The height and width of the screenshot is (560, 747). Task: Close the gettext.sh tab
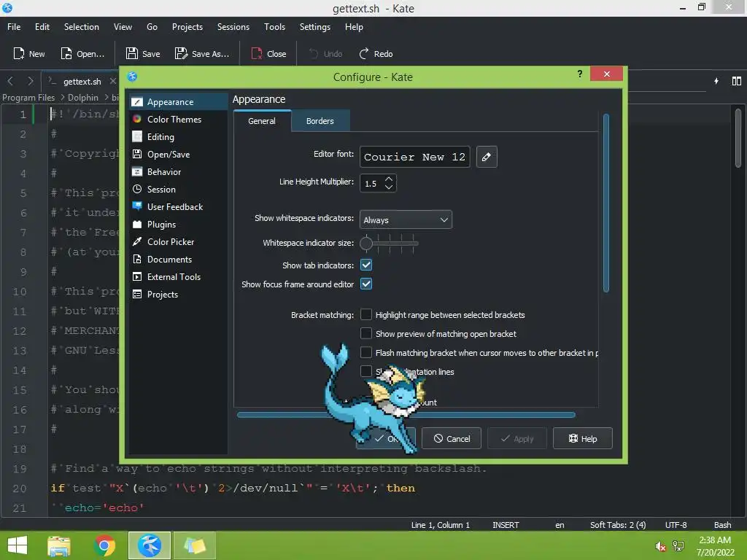[x=113, y=81]
